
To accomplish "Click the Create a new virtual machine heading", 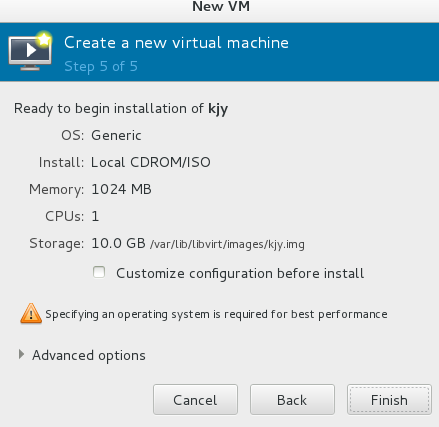I will pos(176,43).
